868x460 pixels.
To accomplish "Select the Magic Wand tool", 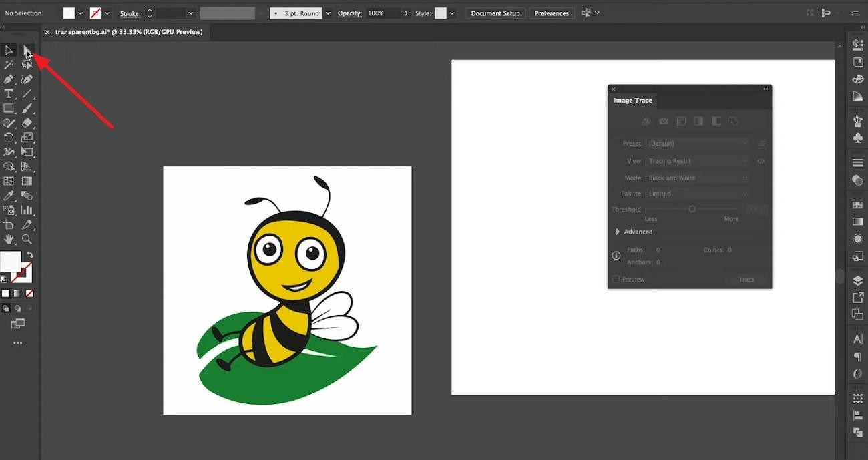I will [9, 65].
